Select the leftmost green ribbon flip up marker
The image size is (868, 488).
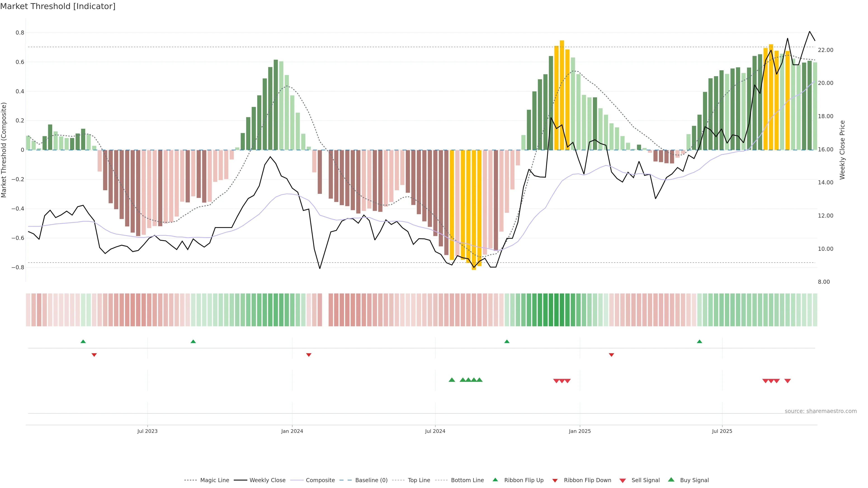[x=83, y=342]
